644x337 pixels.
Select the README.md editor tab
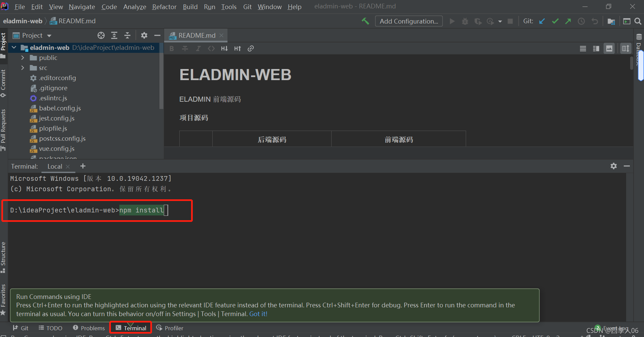click(x=196, y=35)
